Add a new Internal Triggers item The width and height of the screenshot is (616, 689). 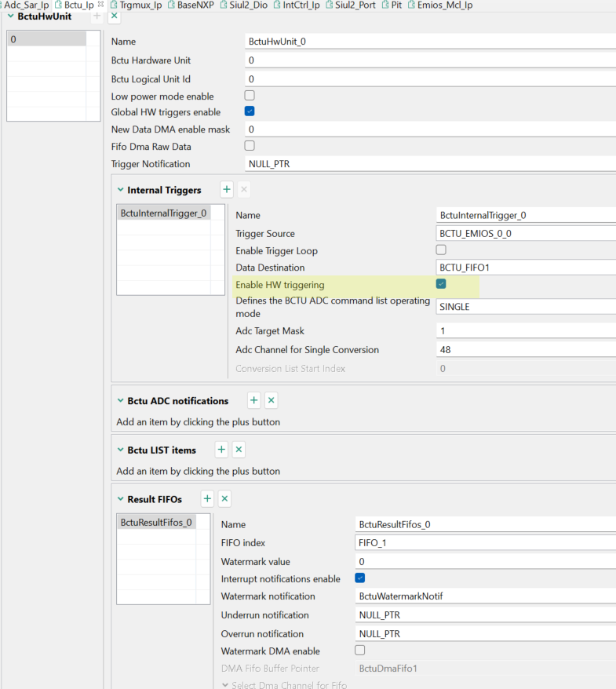tap(227, 189)
